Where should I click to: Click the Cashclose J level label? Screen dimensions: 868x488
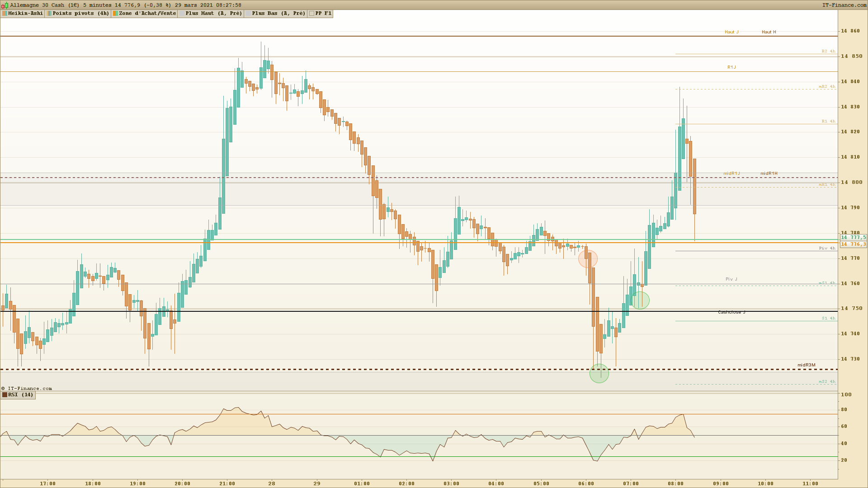(731, 312)
